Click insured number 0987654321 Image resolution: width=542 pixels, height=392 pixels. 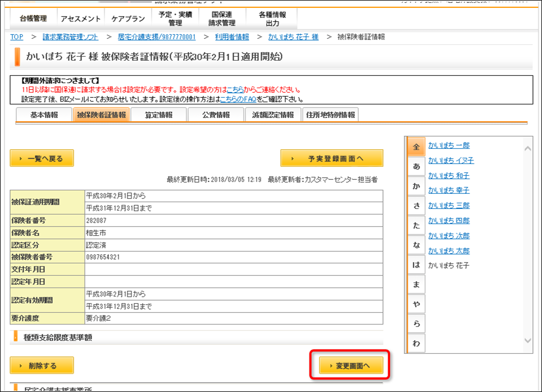click(103, 257)
